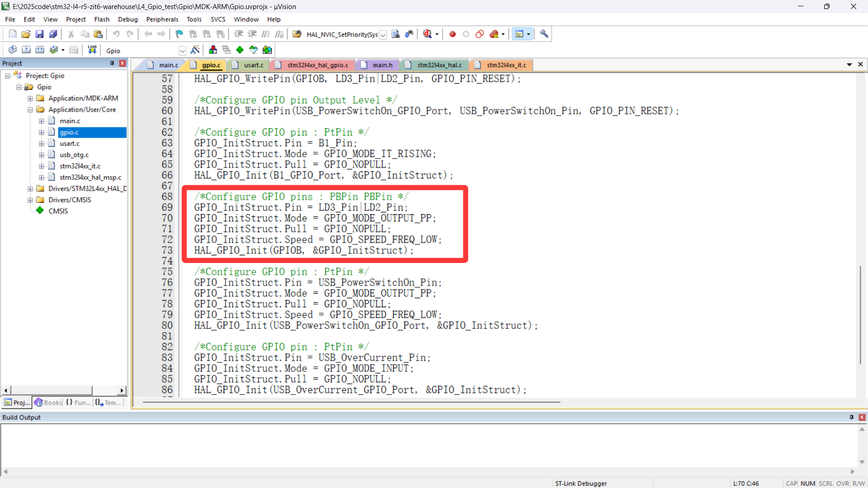The image size is (868, 488).
Task: Toggle bookmark flag icon
Action: [x=179, y=34]
